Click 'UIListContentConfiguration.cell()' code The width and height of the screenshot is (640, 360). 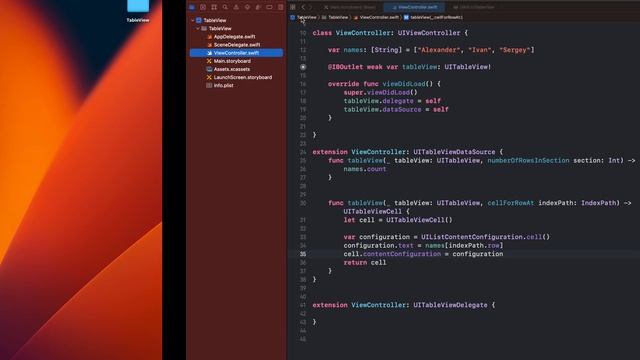pyautogui.click(x=485, y=237)
